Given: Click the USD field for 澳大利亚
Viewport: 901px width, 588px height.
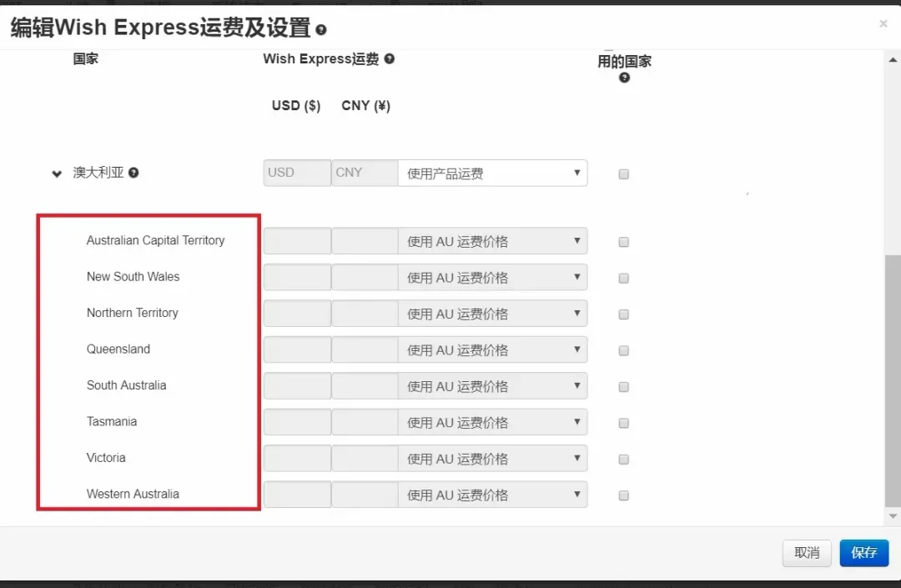Looking at the screenshot, I should [297, 173].
